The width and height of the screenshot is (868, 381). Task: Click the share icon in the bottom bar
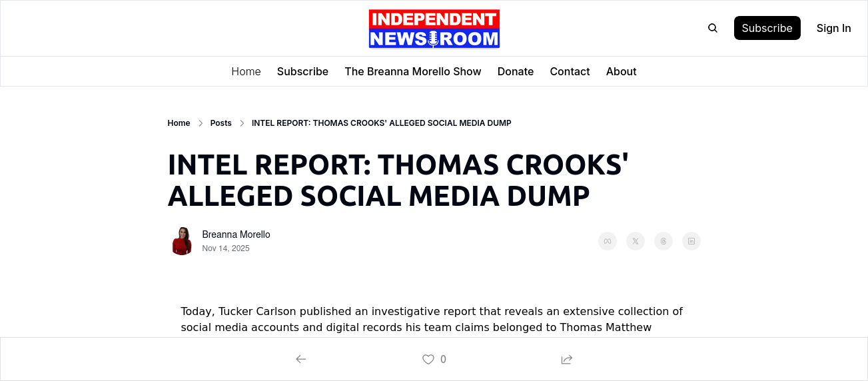point(567,359)
